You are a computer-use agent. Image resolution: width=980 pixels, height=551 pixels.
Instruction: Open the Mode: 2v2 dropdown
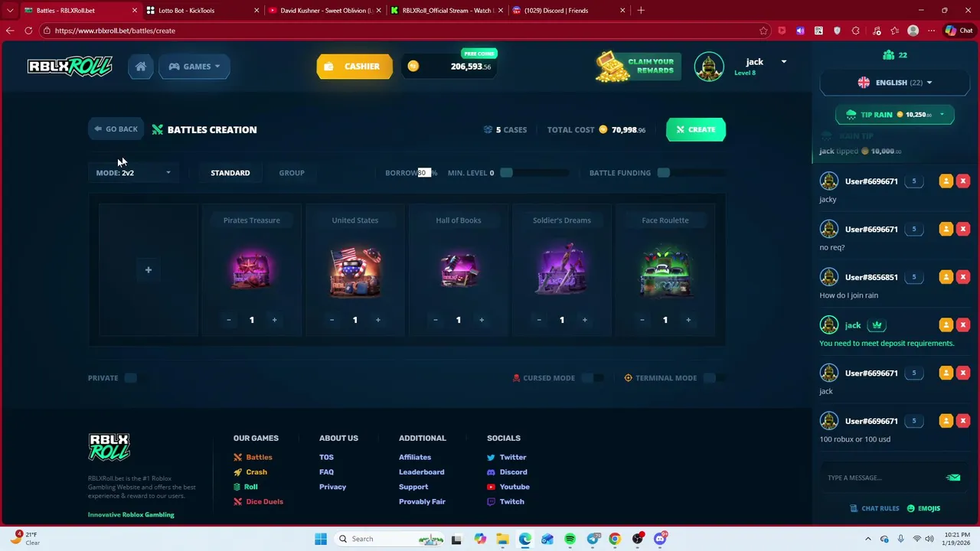134,173
